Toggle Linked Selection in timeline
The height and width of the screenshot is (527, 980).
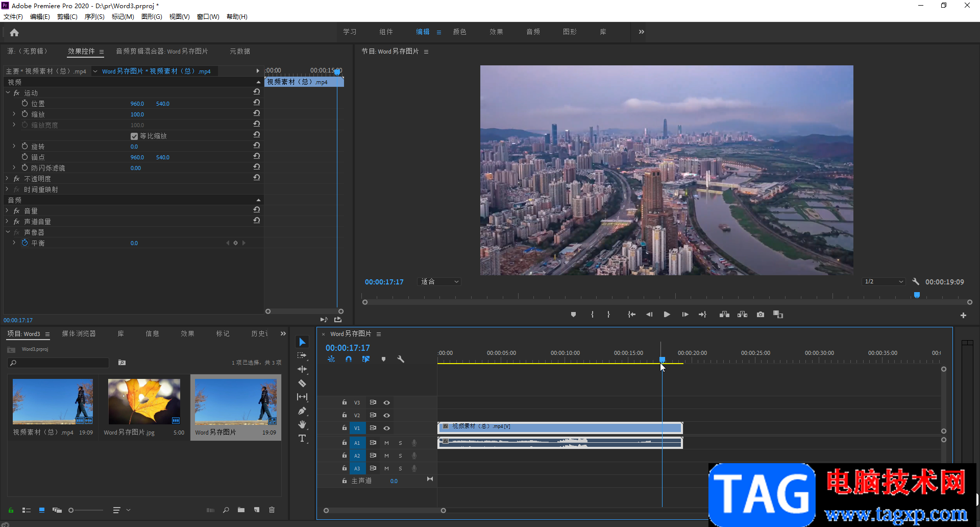point(366,359)
